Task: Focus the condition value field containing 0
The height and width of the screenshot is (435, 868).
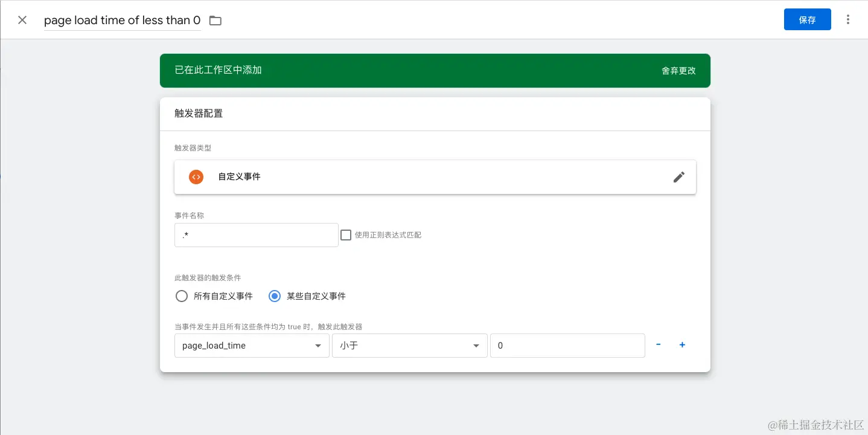Action: (567, 345)
